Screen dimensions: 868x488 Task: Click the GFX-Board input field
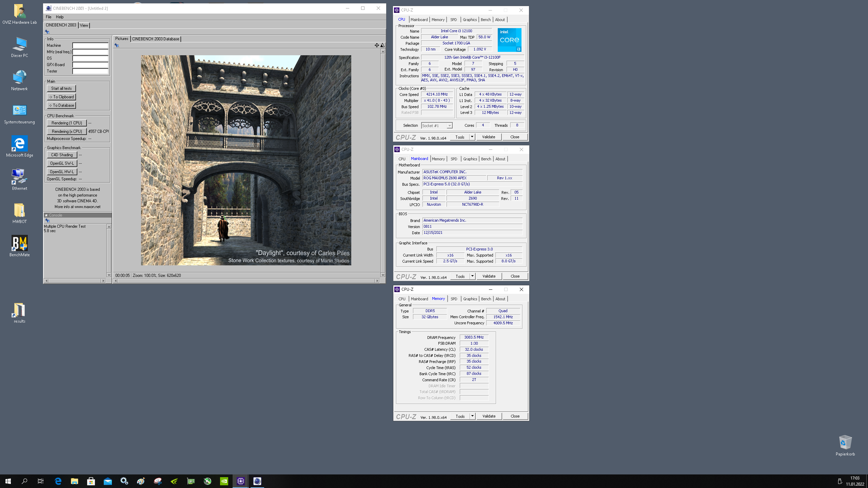coord(90,65)
